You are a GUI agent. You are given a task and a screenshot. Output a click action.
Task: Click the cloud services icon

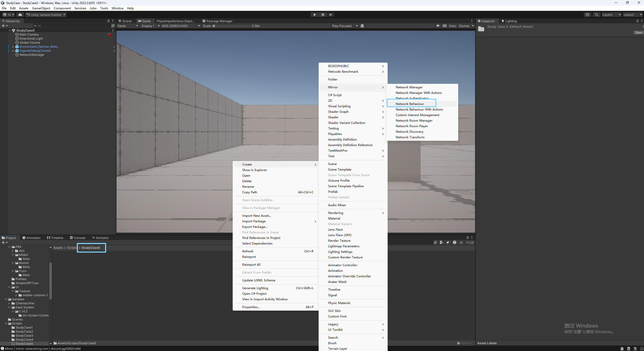click(x=20, y=15)
